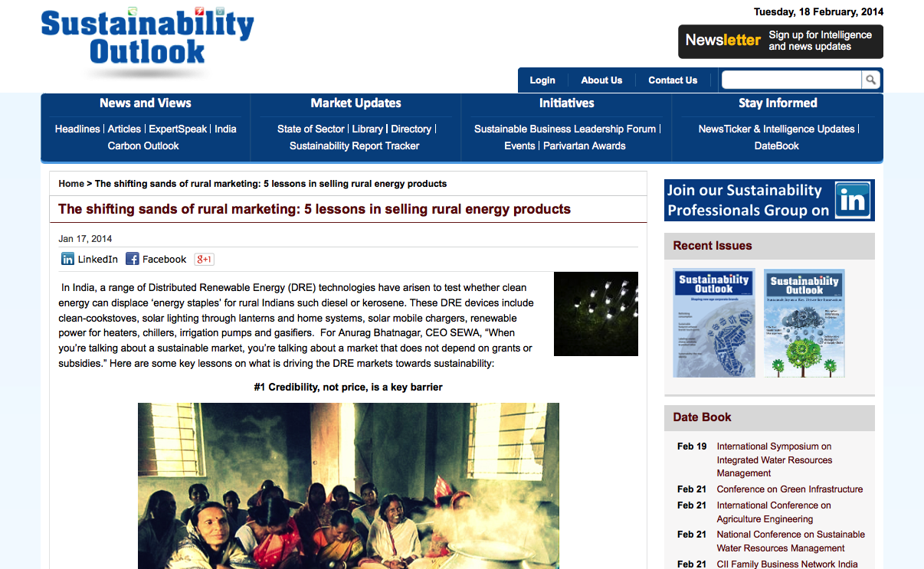This screenshot has width=924, height=569.
Task: Open the Library link
Action: [x=368, y=129]
